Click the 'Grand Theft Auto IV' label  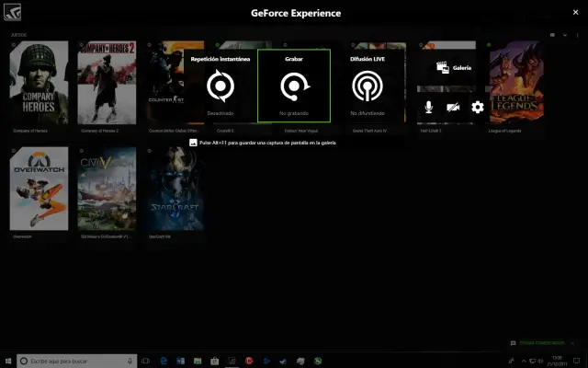369,131
